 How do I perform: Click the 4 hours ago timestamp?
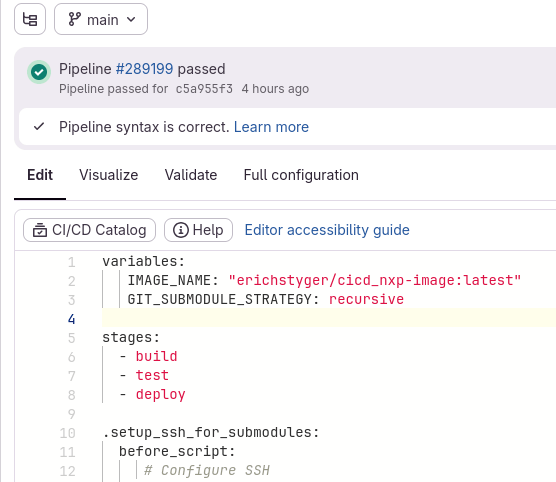[275, 88]
